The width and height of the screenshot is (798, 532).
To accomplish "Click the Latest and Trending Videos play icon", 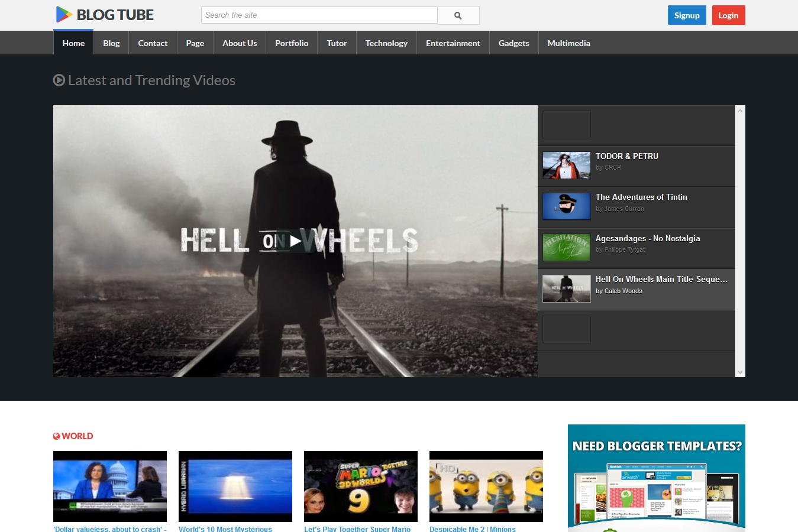I will tap(59, 80).
